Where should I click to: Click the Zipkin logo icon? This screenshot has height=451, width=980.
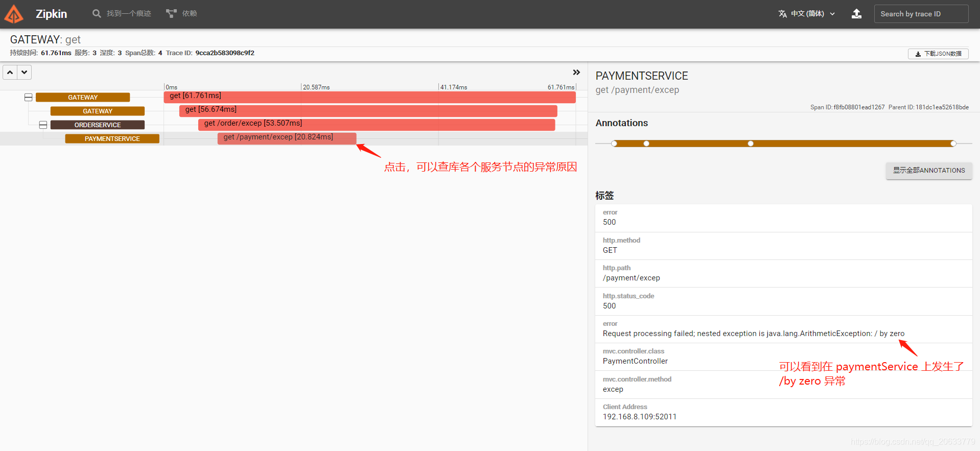(14, 14)
